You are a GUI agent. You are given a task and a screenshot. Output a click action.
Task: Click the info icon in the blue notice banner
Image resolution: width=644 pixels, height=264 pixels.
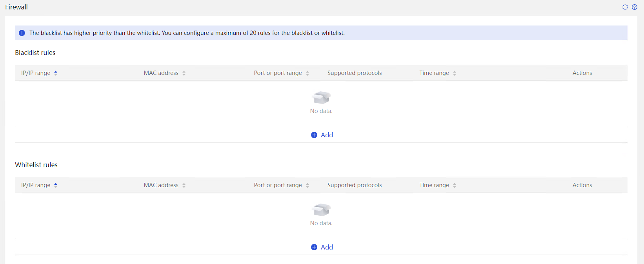click(x=22, y=33)
